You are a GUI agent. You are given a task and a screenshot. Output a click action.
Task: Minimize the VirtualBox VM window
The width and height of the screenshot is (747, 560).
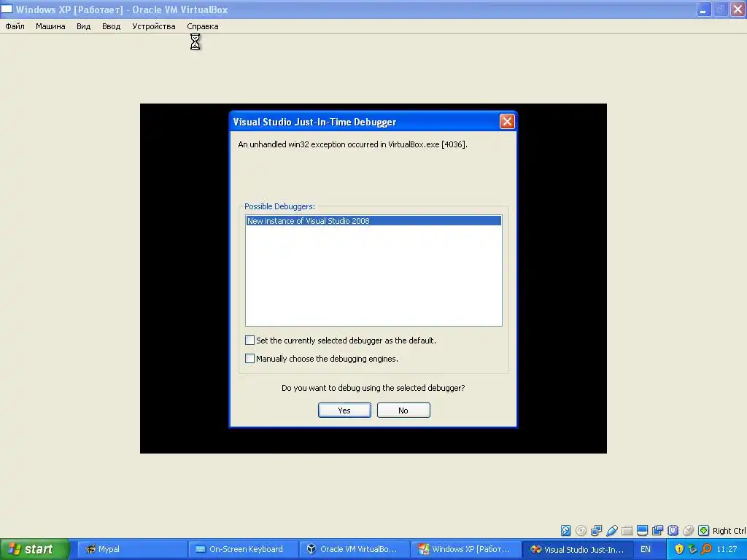point(704,9)
